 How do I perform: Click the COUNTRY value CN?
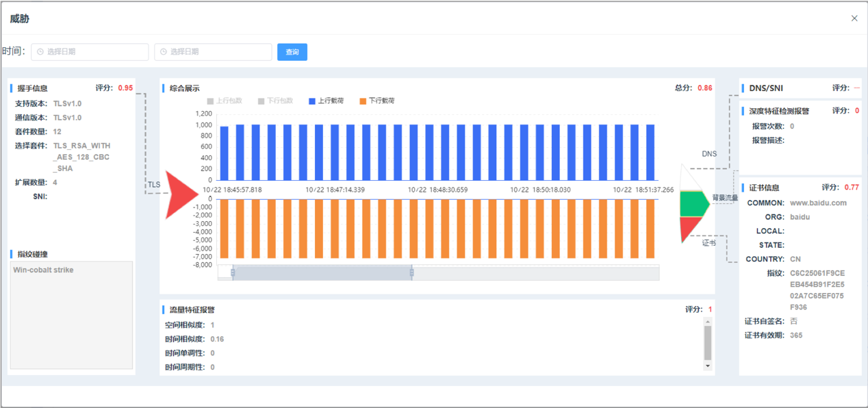pos(795,259)
